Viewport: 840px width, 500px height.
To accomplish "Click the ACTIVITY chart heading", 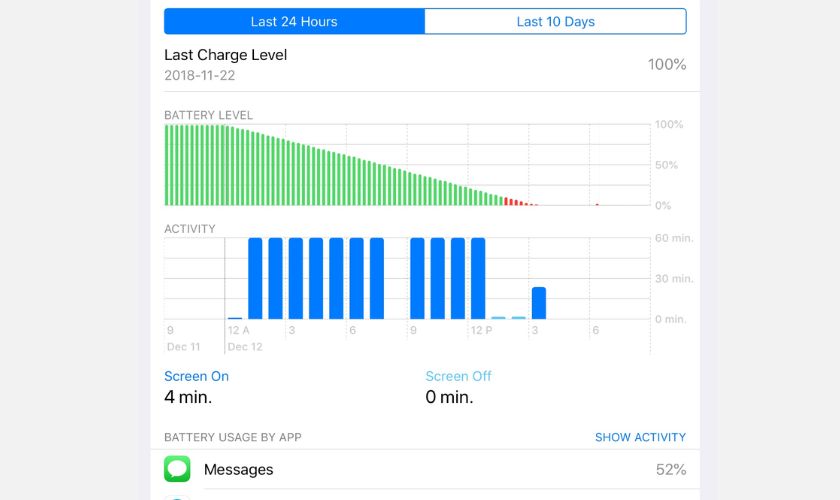I will click(189, 229).
